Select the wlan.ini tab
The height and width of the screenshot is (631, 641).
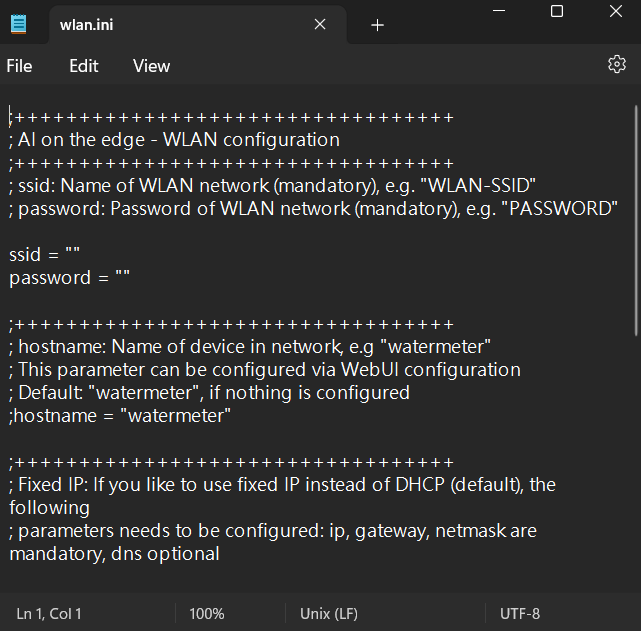point(180,25)
